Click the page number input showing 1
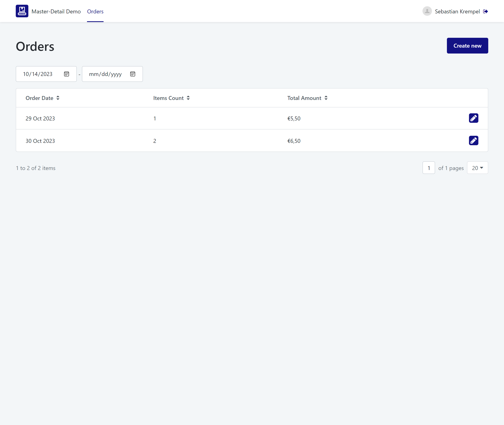504x425 pixels. [x=429, y=168]
